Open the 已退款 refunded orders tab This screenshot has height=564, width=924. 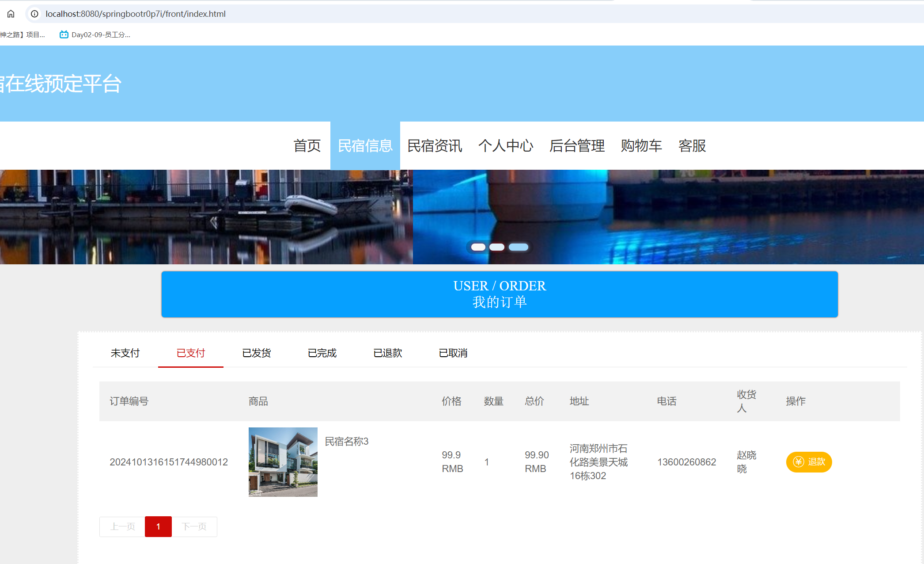tap(387, 353)
